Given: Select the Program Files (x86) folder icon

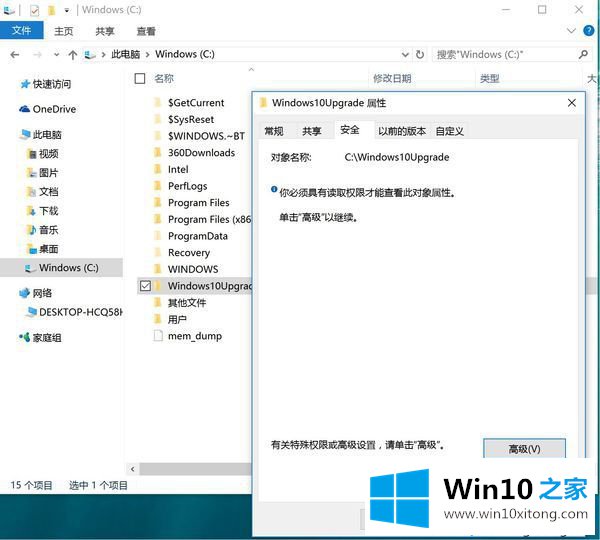Looking at the screenshot, I should (157, 219).
